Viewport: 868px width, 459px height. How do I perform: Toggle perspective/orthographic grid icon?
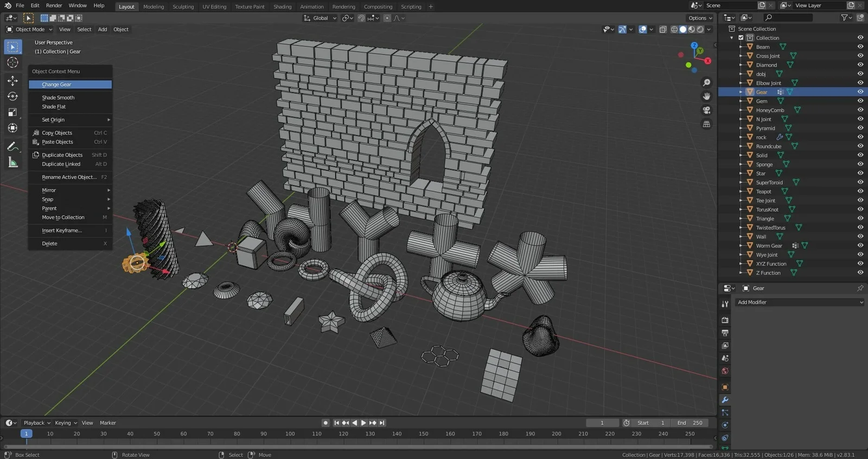point(706,124)
